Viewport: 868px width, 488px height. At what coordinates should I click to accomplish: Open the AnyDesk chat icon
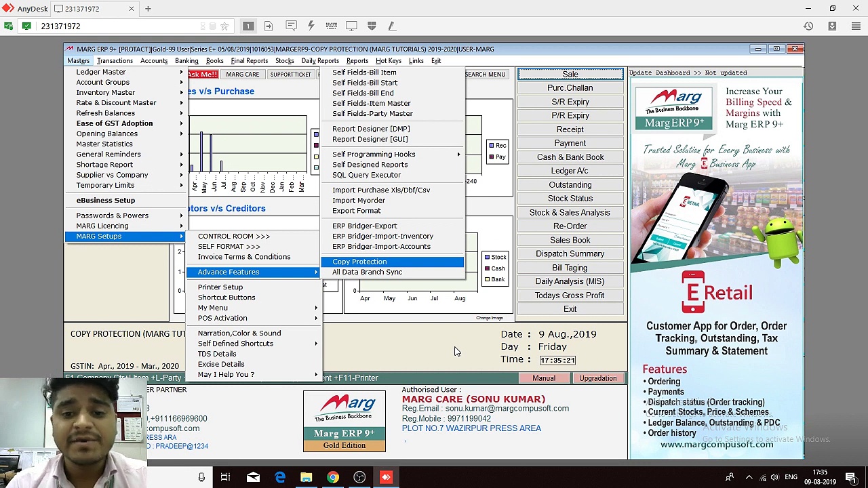click(x=291, y=26)
